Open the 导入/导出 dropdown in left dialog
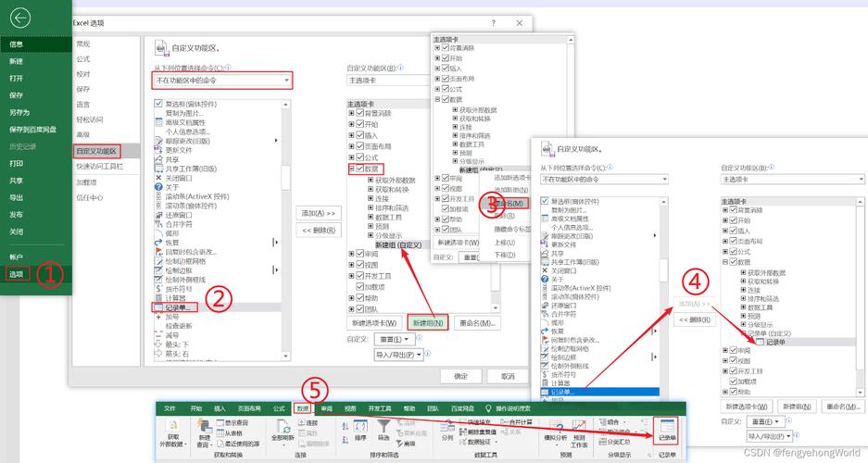The height and width of the screenshot is (463, 868). click(x=398, y=354)
